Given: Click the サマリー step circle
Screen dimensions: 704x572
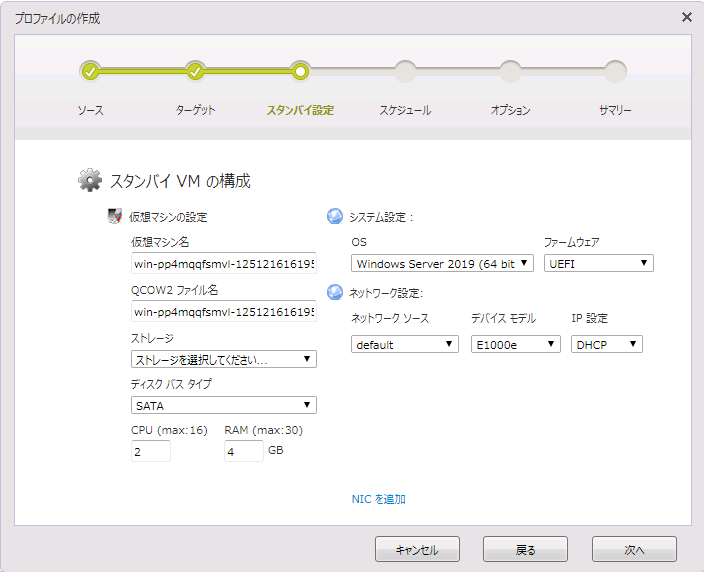Looking at the screenshot, I should [615, 71].
